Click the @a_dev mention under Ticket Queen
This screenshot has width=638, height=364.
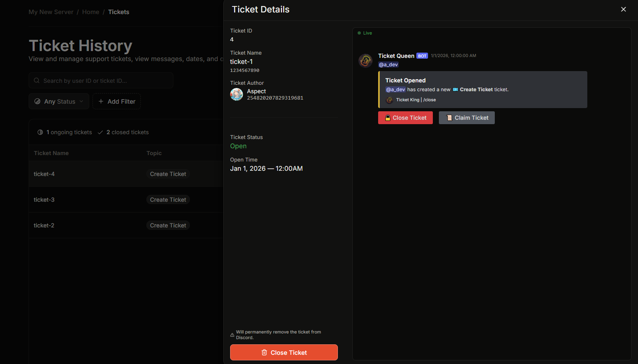pyautogui.click(x=388, y=65)
